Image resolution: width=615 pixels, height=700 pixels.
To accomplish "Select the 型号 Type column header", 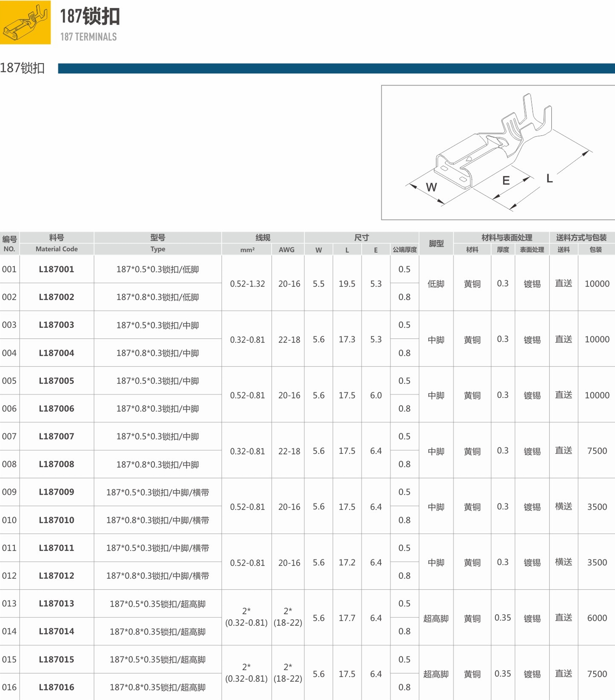I will click(x=157, y=243).
